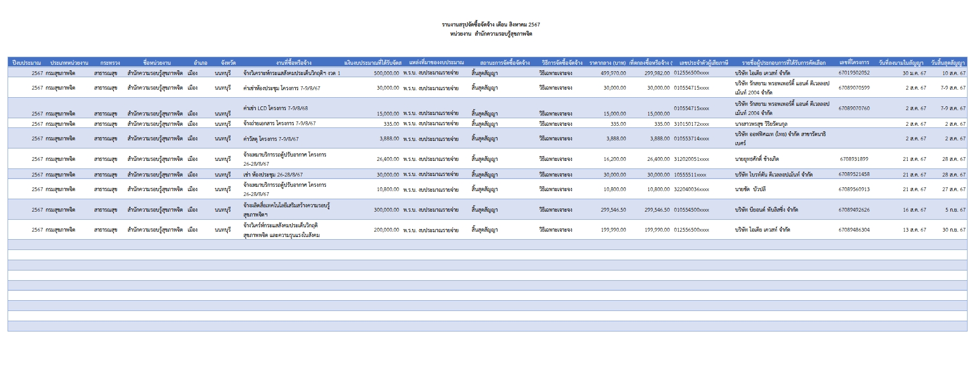Select the subtitle 'หน่วยงาน สำนักความรอบรู้สุขภาพจิต'
The width and height of the screenshot is (980, 372).
tap(491, 33)
